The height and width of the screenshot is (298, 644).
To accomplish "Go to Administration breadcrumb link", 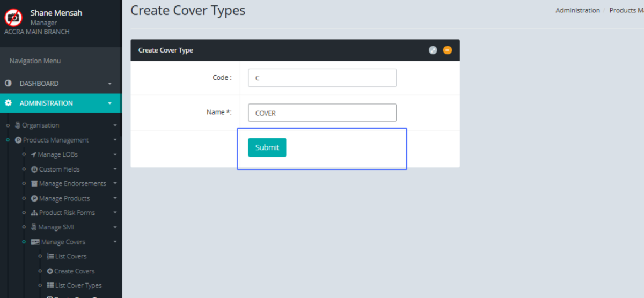I will pos(577,10).
